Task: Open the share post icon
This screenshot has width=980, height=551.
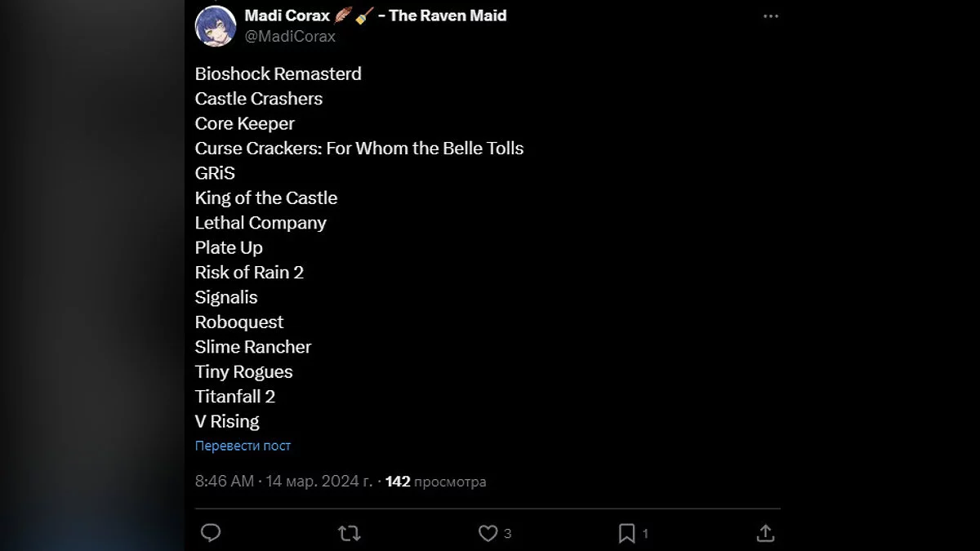Action: [x=765, y=533]
